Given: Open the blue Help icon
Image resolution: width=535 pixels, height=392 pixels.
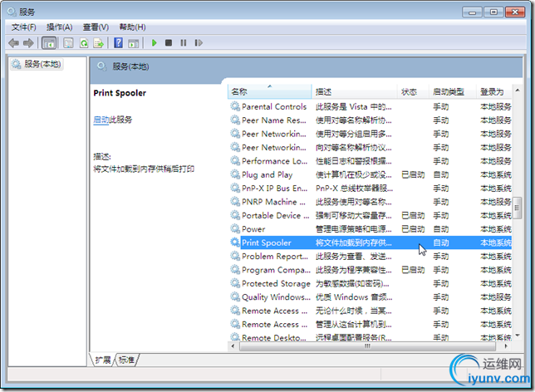Looking at the screenshot, I should click(119, 43).
